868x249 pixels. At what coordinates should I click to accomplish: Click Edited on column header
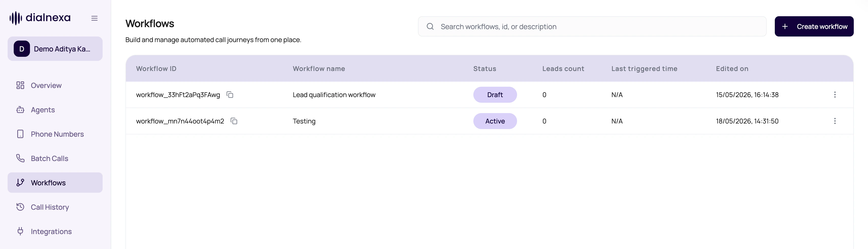click(x=732, y=69)
